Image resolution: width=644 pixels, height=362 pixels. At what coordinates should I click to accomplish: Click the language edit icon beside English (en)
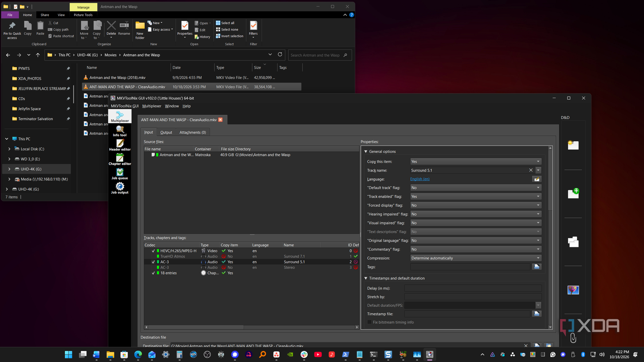click(537, 179)
